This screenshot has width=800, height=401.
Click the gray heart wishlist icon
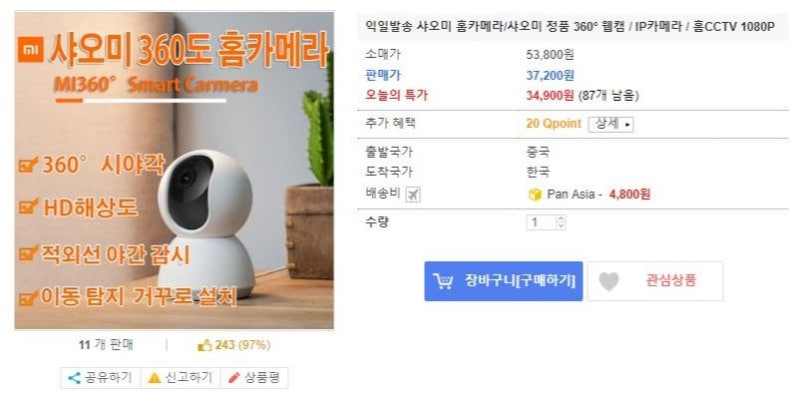click(609, 281)
